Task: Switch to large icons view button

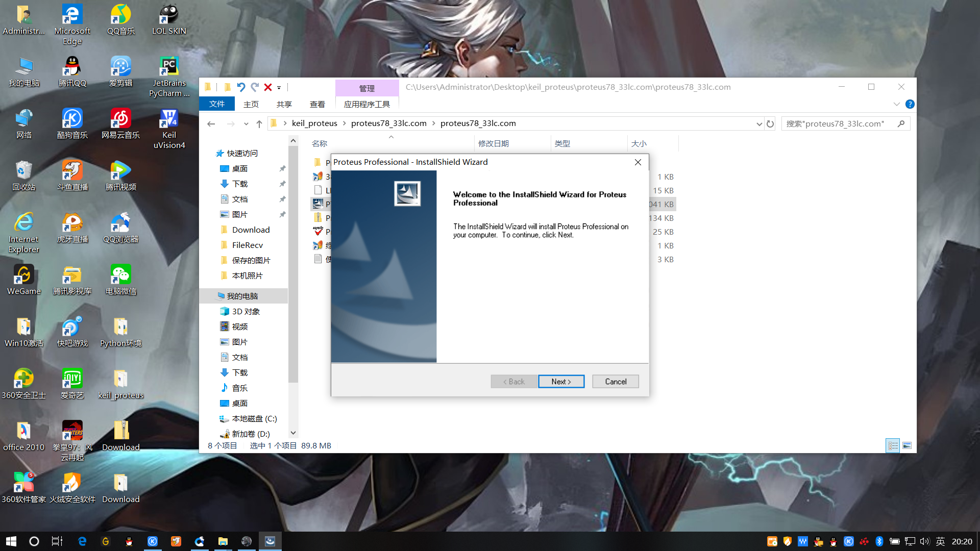Action: (x=907, y=445)
